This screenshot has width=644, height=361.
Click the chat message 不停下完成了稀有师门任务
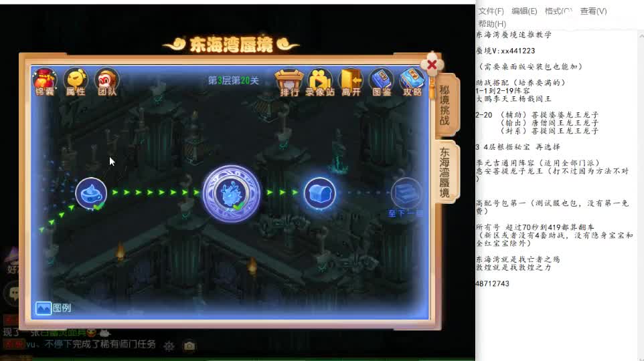[x=100, y=344]
